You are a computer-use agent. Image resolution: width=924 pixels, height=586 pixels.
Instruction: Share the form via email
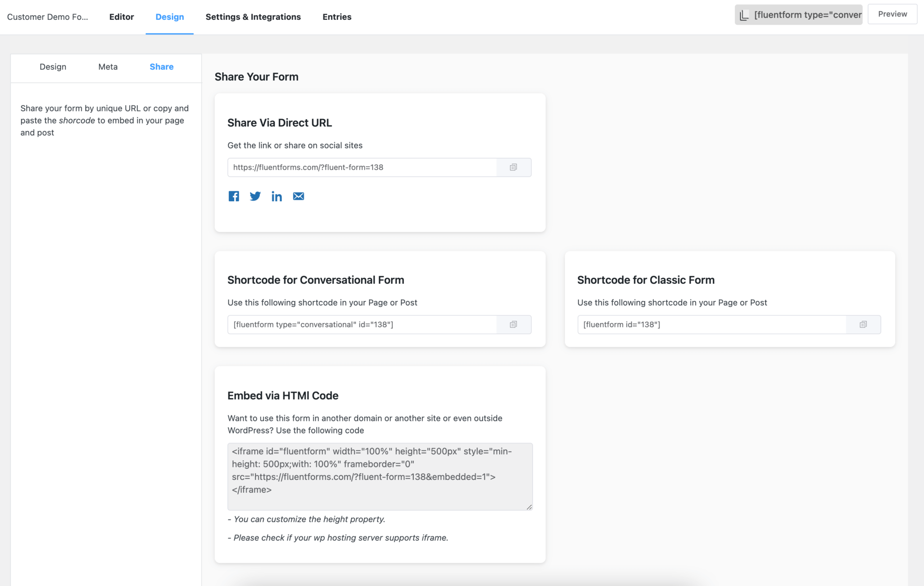point(298,196)
